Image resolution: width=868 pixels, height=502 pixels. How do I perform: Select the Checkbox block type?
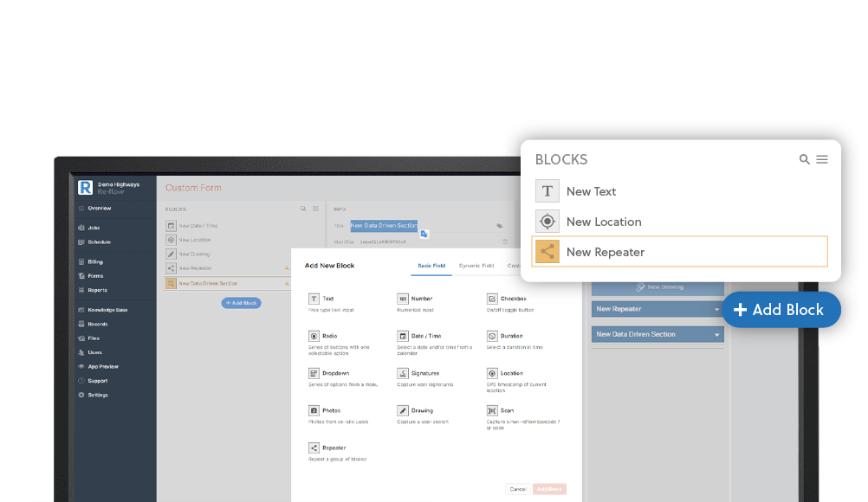tap(513, 299)
